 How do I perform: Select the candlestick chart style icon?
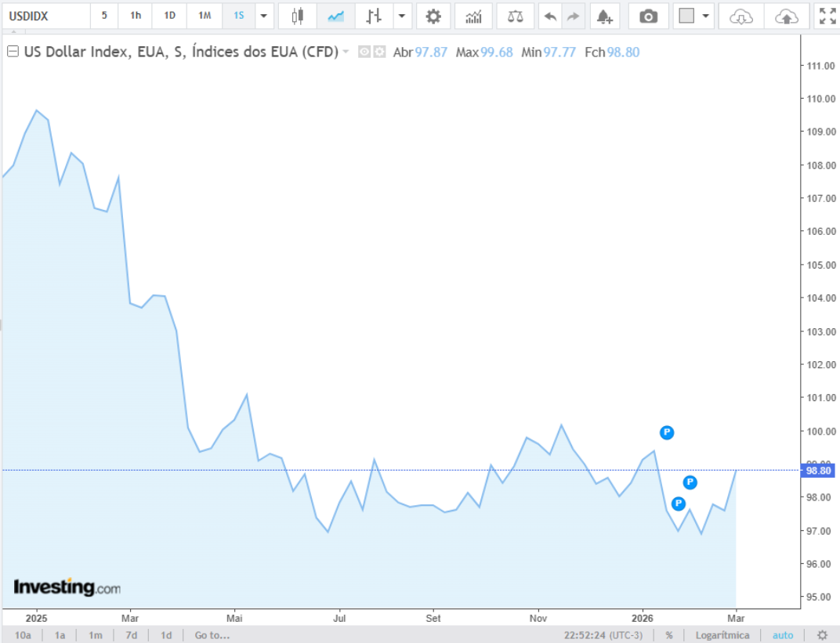tap(297, 16)
